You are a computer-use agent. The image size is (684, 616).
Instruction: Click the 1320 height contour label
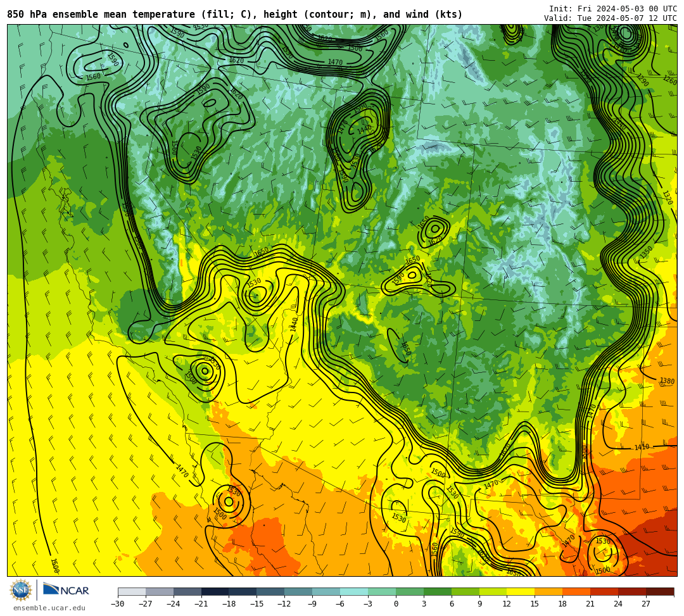click(668, 198)
